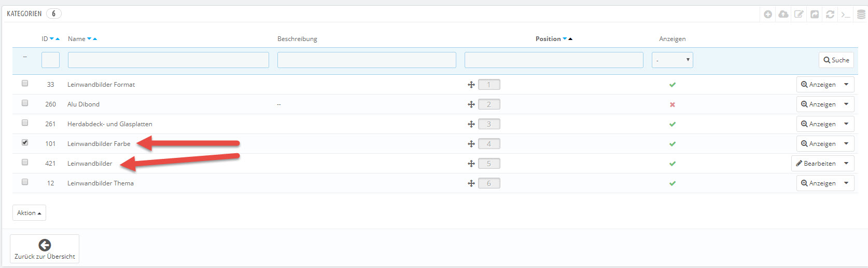This screenshot has height=268, width=868.
Task: Click the share export arrow icon
Action: pyautogui.click(x=815, y=15)
